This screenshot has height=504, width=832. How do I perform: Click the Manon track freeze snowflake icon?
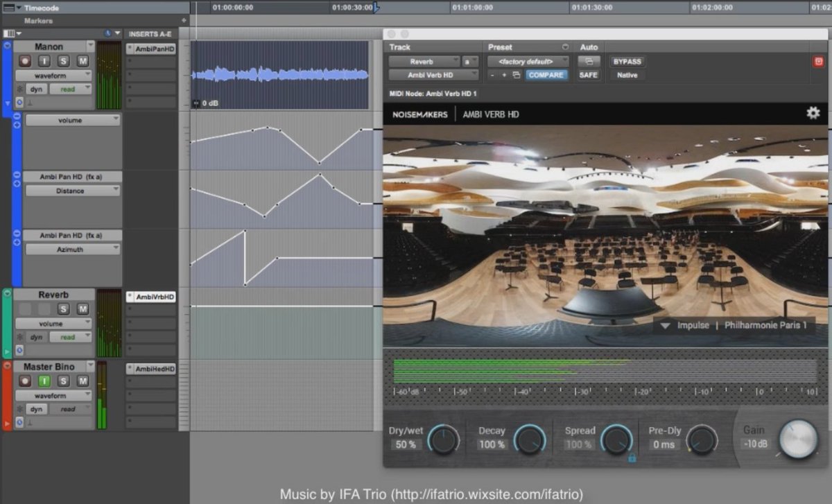pos(19,89)
